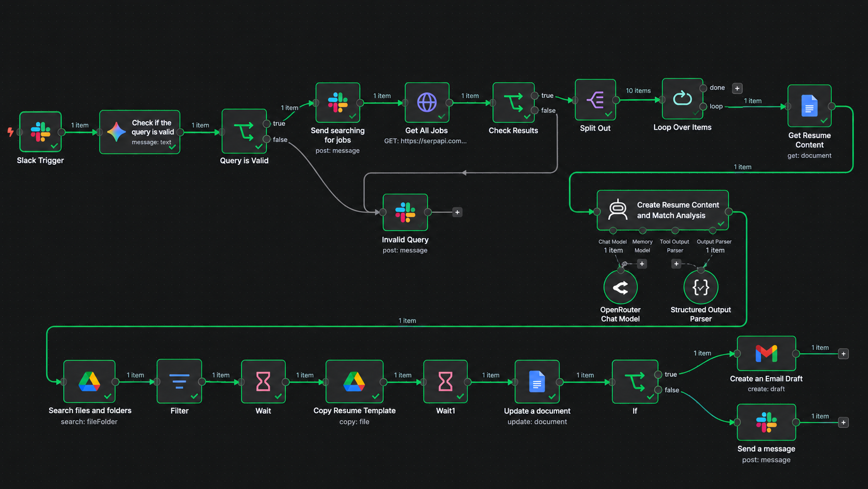Add a Memory Model sub-node with plus
Viewport: 868px width, 489px height.
642,264
